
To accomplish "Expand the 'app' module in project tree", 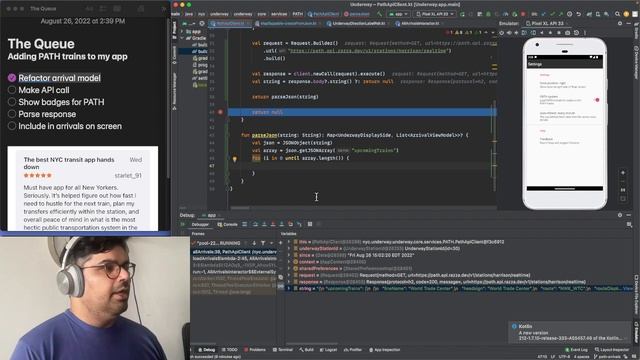I will point(182,31).
